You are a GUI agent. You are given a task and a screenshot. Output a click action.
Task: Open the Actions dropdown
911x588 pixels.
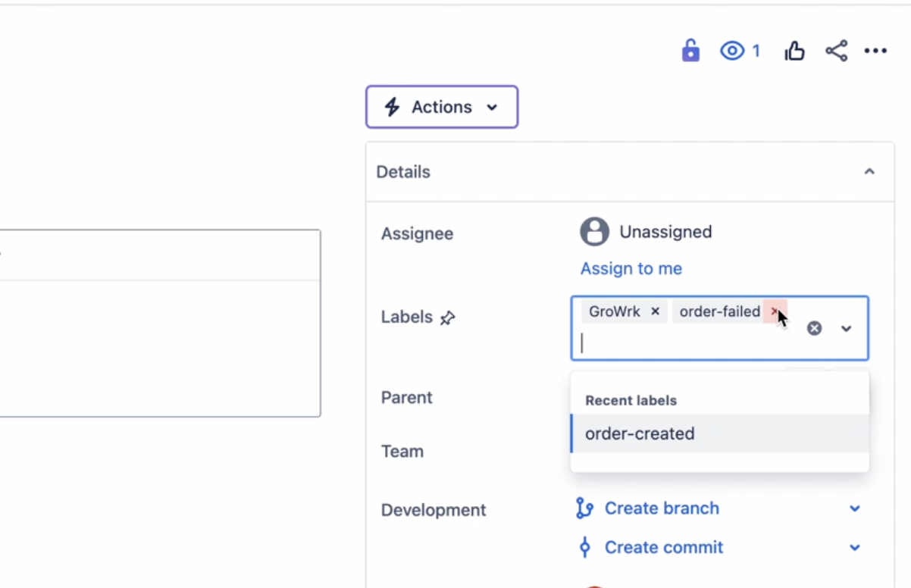[442, 107]
